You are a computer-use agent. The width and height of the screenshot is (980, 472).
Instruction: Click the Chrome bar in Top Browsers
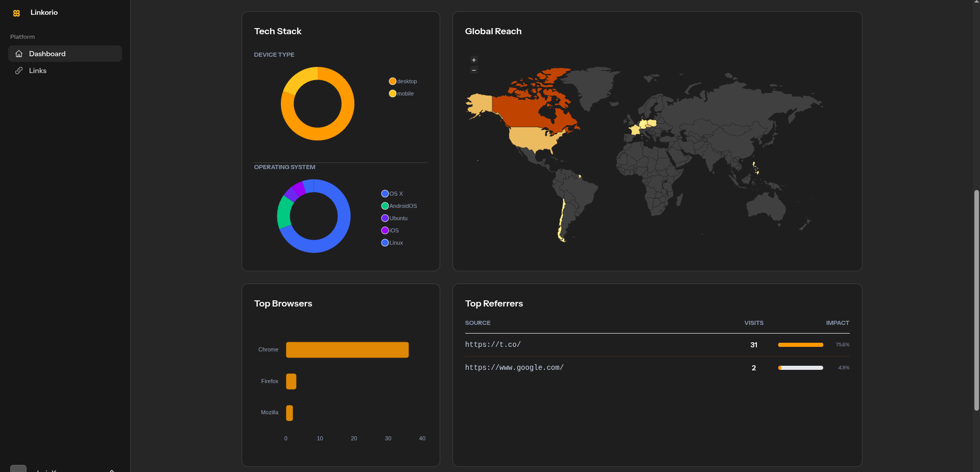pos(347,350)
